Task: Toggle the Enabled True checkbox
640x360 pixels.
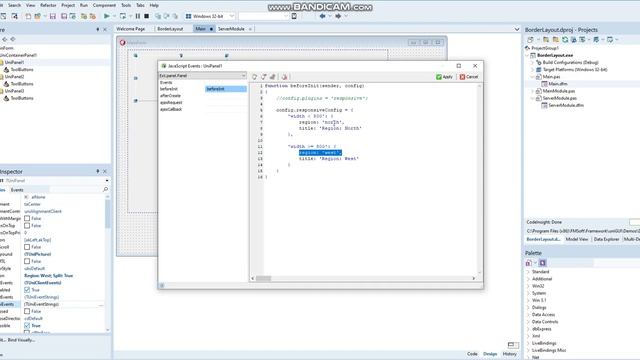Action: pyautogui.click(x=27, y=290)
